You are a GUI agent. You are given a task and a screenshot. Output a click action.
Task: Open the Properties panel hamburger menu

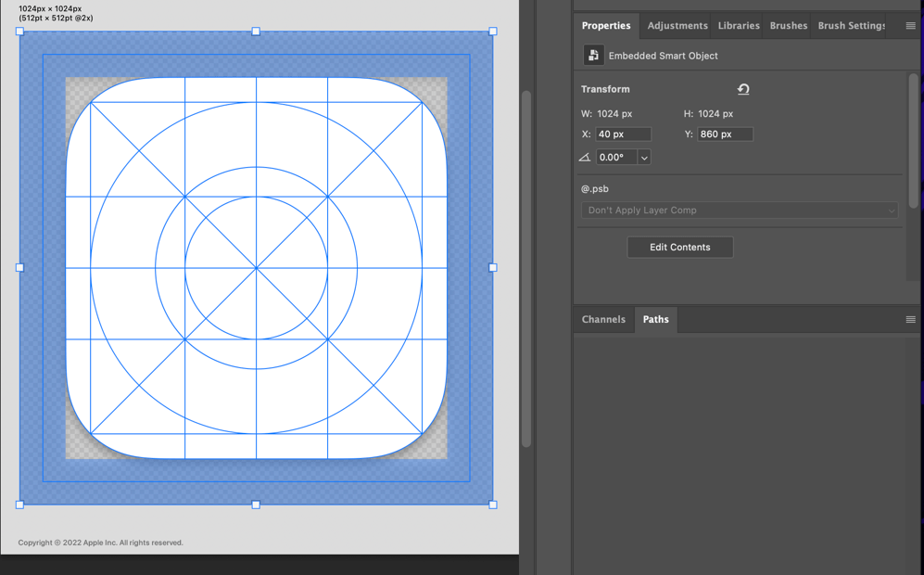point(910,25)
